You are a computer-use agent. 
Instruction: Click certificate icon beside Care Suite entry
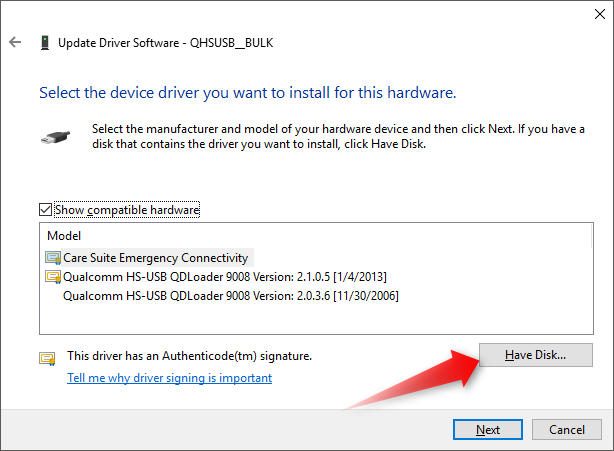pyautogui.click(x=53, y=258)
